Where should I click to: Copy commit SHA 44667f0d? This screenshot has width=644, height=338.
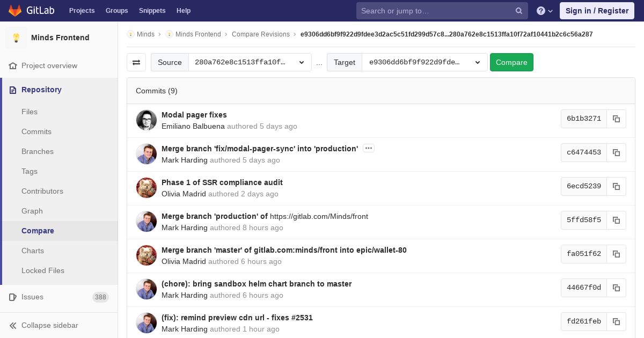(x=616, y=288)
